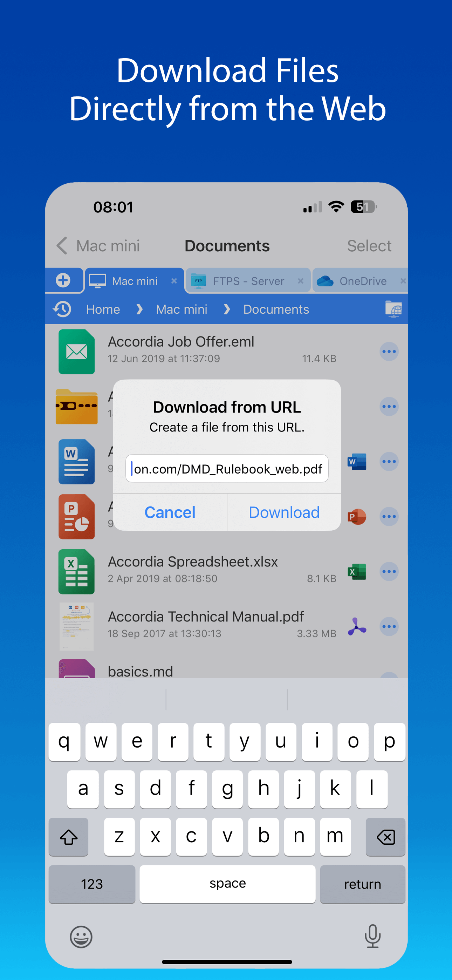Open the Word document file icon in list
Image resolution: width=452 pixels, height=980 pixels.
(76, 462)
